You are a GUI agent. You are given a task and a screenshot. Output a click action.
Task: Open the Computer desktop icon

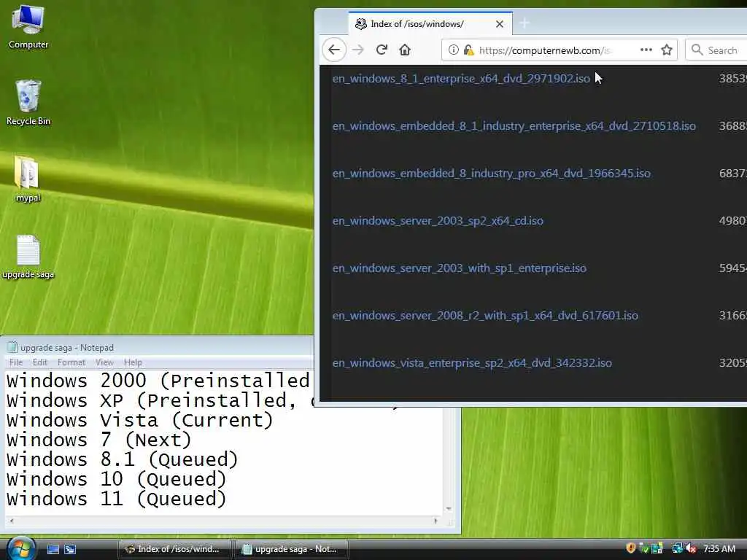pos(28,27)
